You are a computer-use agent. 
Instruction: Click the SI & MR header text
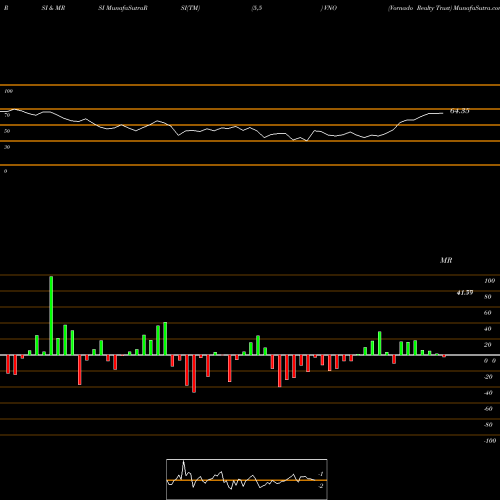click(x=53, y=8)
